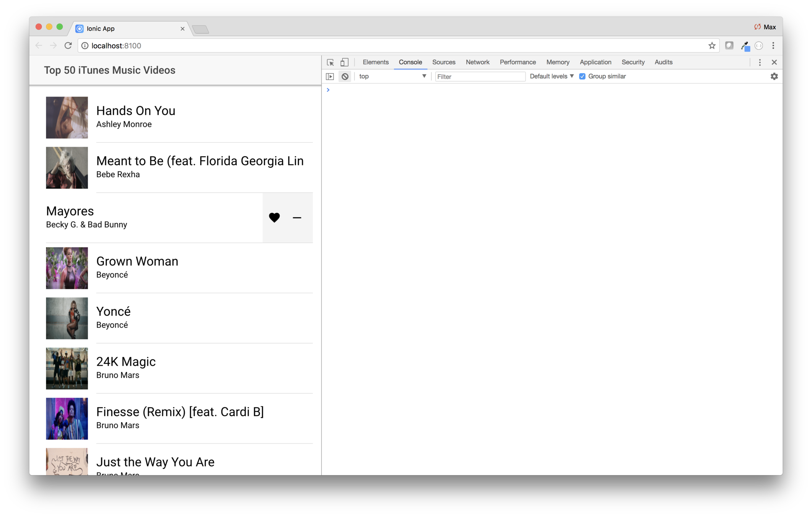Screen dimensions: 812x517
Task: Switch to the Elements tab
Action: [x=375, y=62]
